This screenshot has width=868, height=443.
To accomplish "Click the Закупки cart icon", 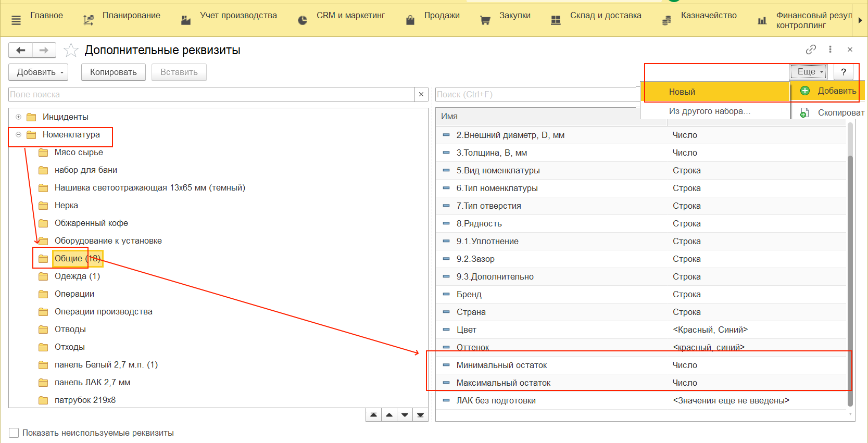I will 485,20.
